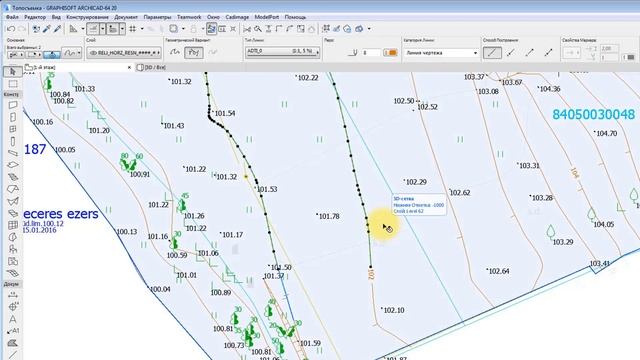This screenshot has width=640, height=360.
Task: Select the Label tool in the toolbox
Action: coord(13,331)
